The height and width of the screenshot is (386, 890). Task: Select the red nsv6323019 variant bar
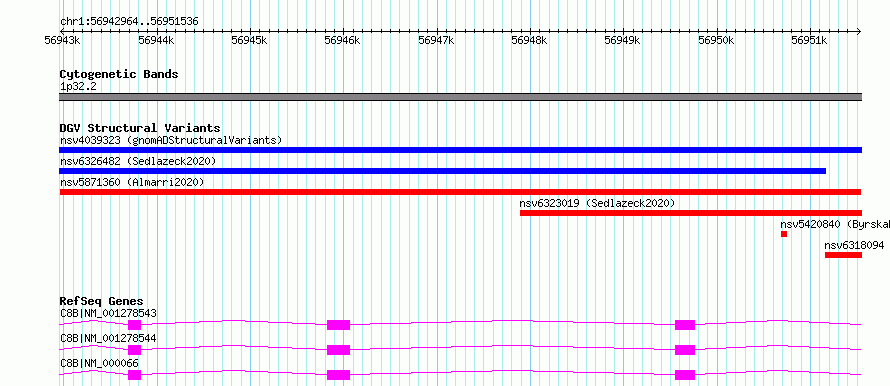point(691,213)
